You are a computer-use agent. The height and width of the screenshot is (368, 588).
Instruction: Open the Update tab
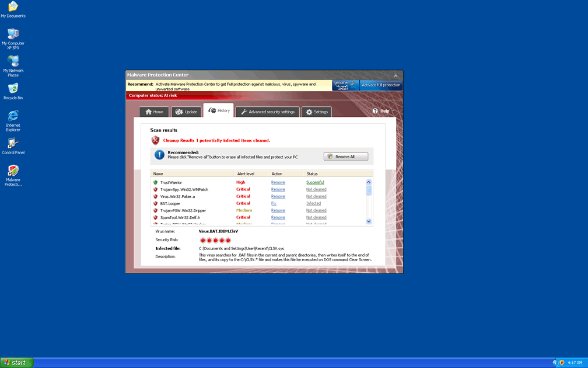[186, 112]
